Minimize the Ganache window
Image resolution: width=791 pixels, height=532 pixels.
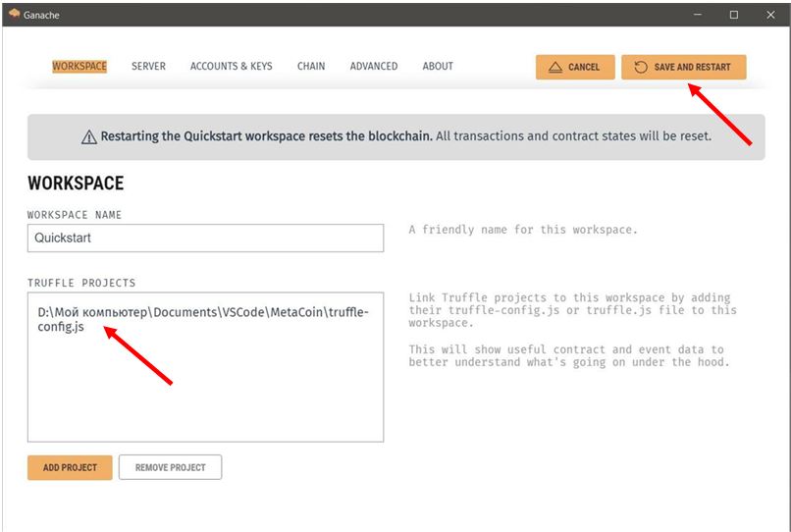point(698,15)
